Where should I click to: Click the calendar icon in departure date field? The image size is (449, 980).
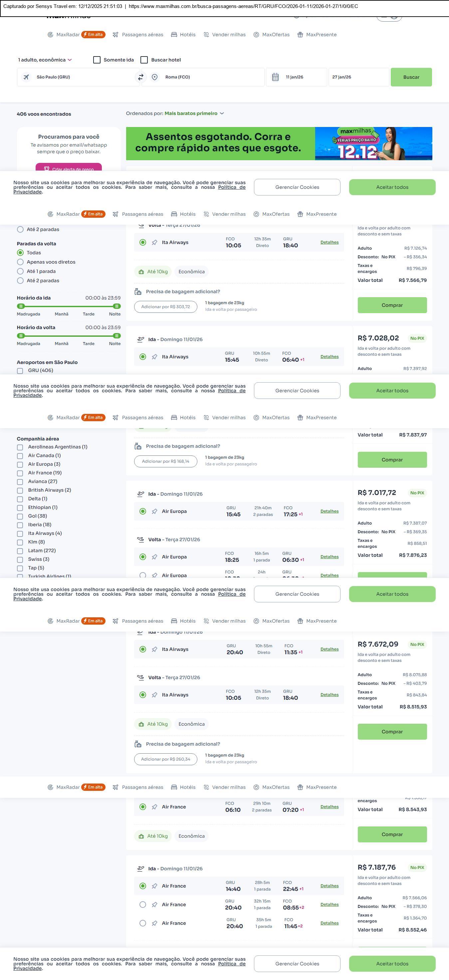click(x=275, y=77)
